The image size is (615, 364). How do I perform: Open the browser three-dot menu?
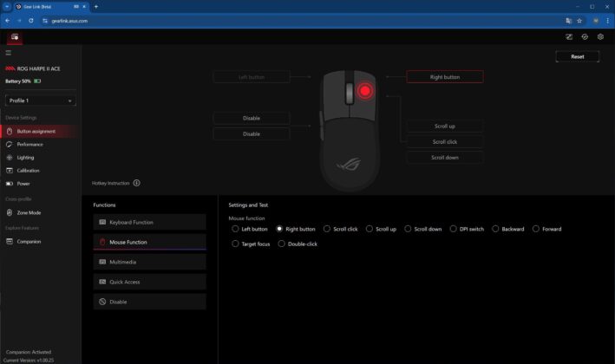coord(607,21)
